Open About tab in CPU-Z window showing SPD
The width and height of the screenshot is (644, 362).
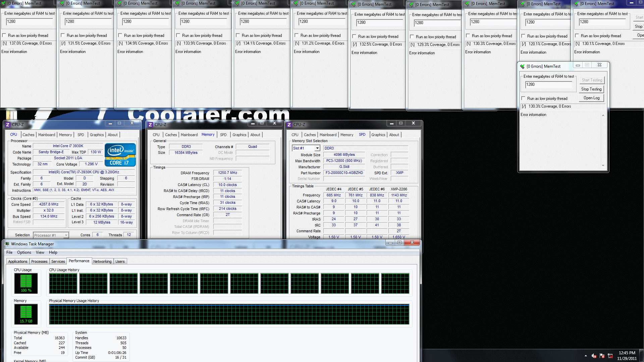point(394,135)
